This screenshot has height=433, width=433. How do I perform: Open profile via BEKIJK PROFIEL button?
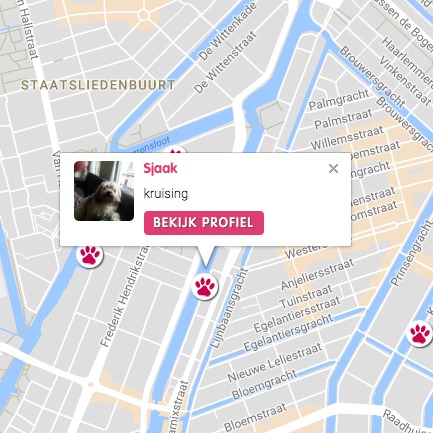[204, 223]
